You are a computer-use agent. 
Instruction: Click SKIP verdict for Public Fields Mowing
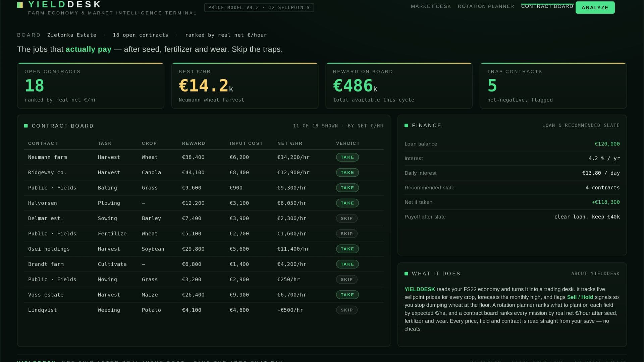coord(346,280)
